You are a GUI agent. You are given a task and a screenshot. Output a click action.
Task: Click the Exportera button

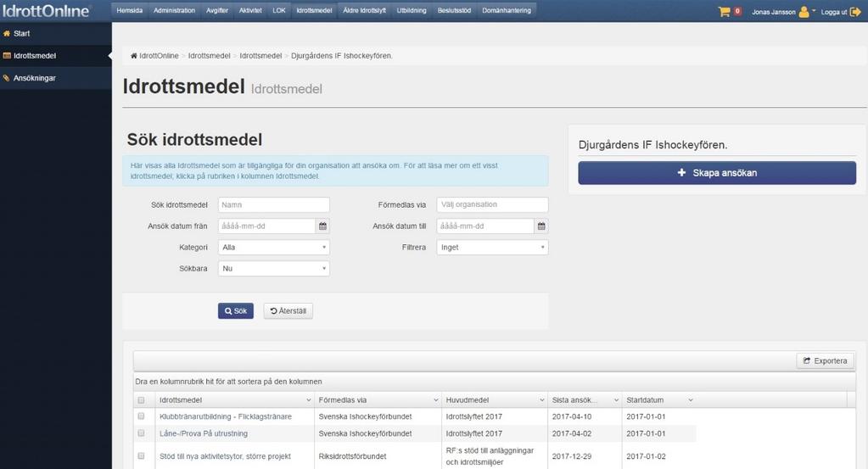coord(826,360)
